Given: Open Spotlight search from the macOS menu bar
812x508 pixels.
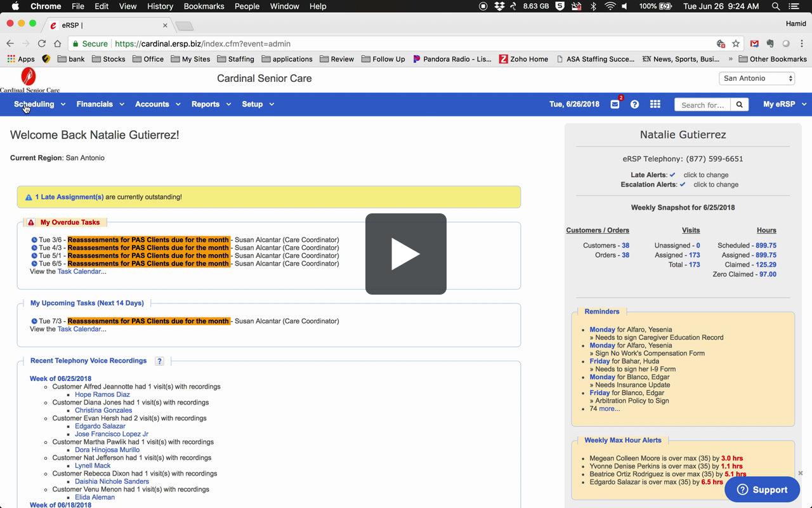Looking at the screenshot, I should coord(775,6).
